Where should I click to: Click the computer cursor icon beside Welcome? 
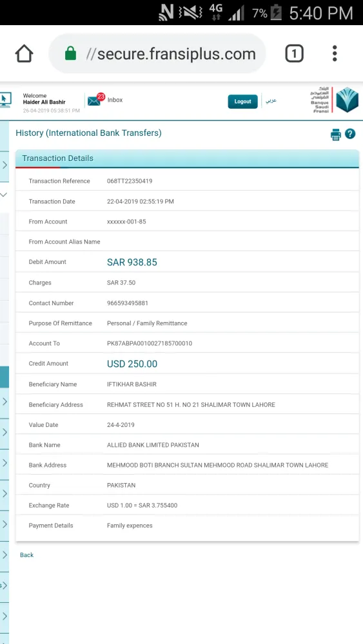point(5,100)
